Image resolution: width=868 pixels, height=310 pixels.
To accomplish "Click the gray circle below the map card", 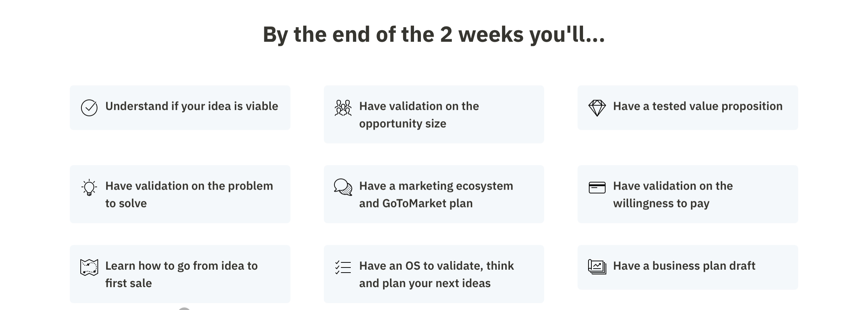I will coord(184,309).
